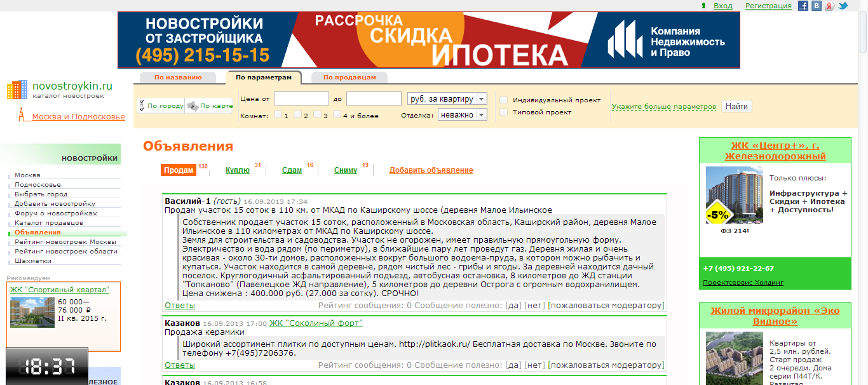Click the top Недвижимость и Право banner ad
Viewport: 868px width, 385px height.
(x=429, y=40)
